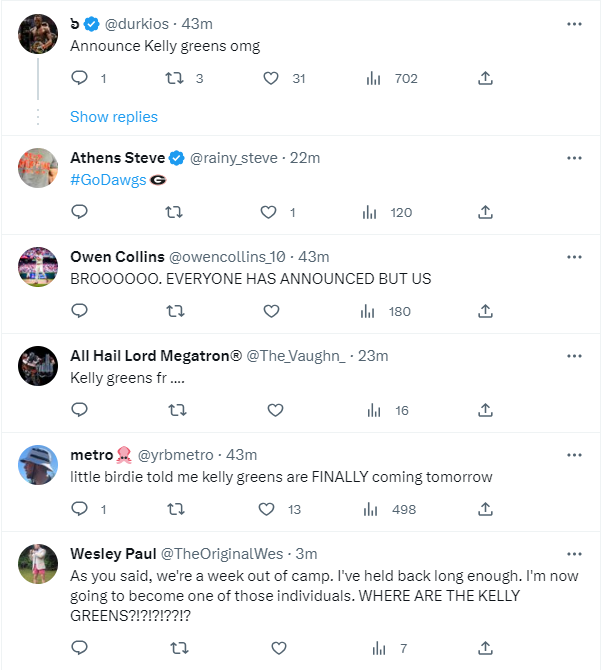Like the durkios tweet with 31 likes
Image resolution: width=603 pixels, height=670 pixels.
[268, 78]
